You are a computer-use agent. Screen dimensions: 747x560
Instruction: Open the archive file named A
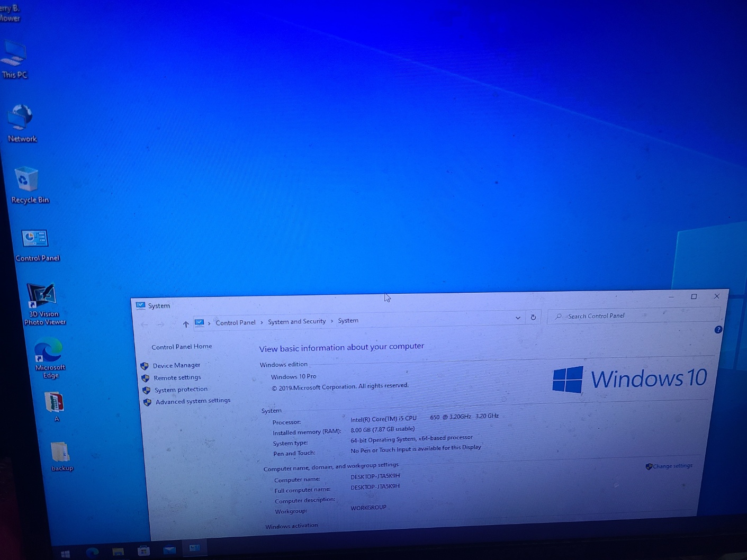tap(55, 407)
